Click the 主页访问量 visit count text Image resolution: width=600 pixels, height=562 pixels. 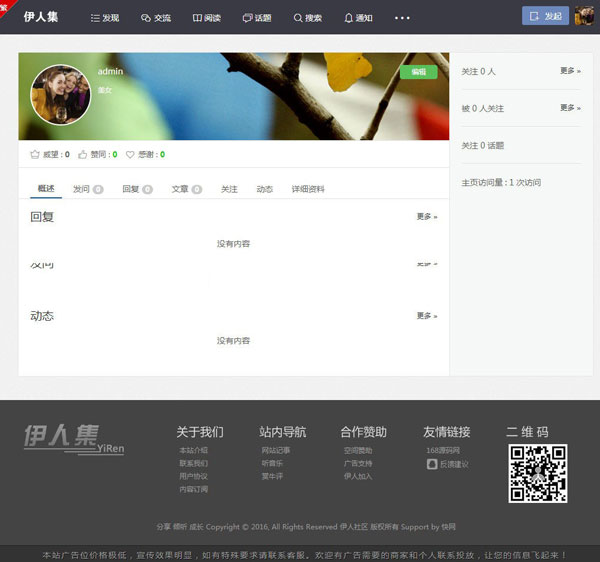click(501, 182)
